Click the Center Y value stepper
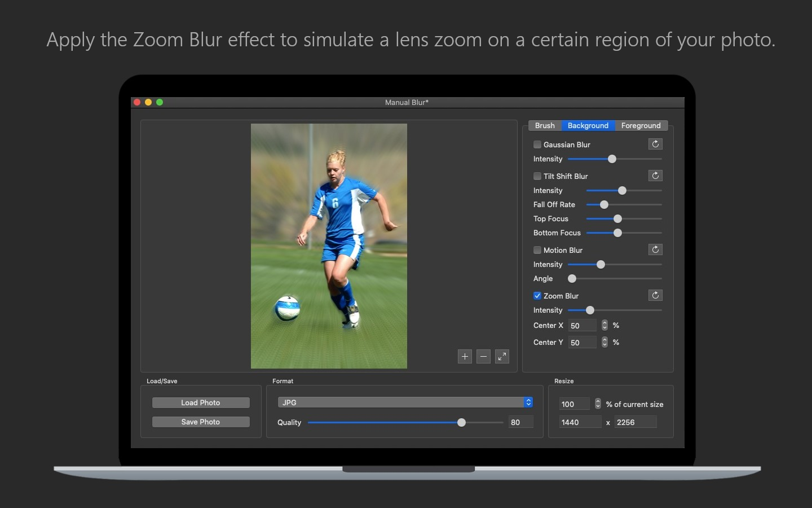The width and height of the screenshot is (812, 508). coord(604,342)
